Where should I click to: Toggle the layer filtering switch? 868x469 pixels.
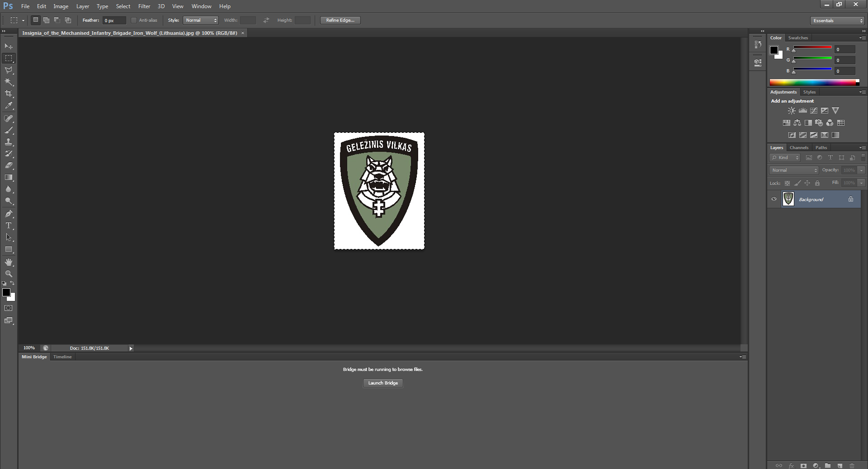click(x=863, y=158)
